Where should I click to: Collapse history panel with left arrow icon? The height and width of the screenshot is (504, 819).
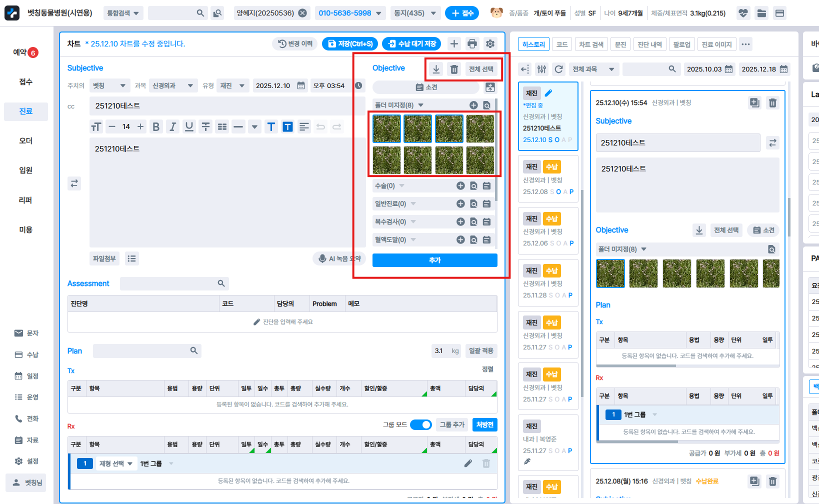pyautogui.click(x=524, y=69)
